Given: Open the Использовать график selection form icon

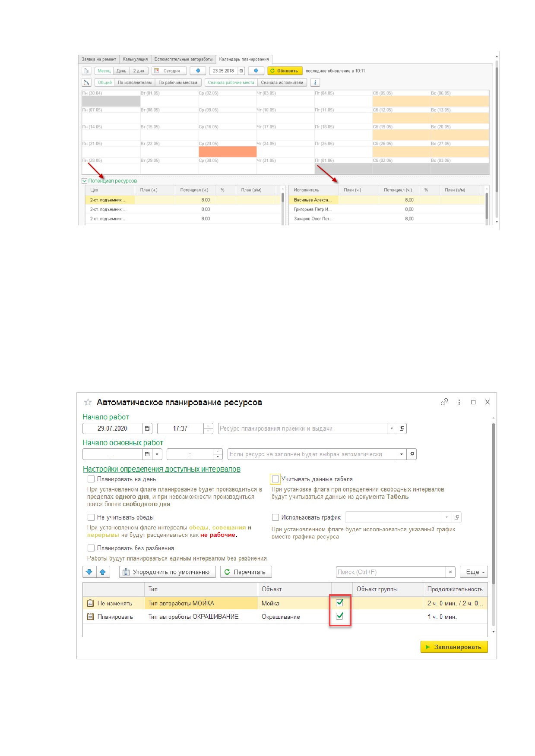Looking at the screenshot, I should pos(457,517).
